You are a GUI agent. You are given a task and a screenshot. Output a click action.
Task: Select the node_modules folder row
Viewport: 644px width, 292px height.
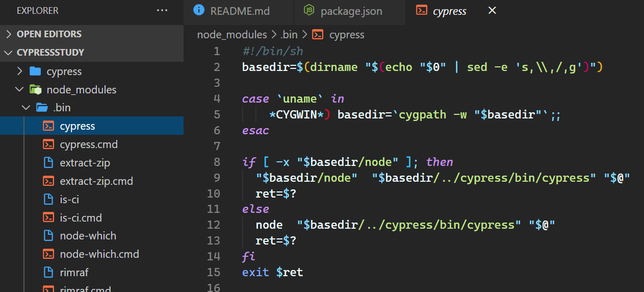92,90
